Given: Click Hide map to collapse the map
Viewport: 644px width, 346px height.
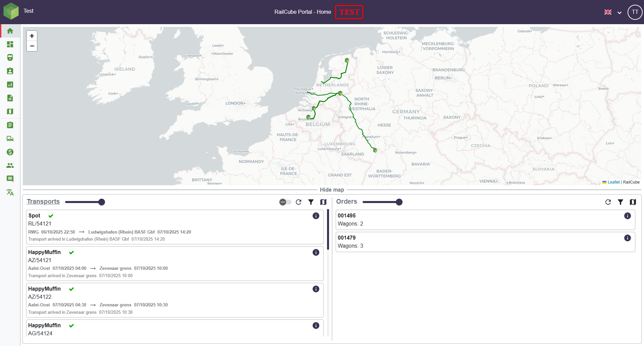Looking at the screenshot, I should point(332,190).
